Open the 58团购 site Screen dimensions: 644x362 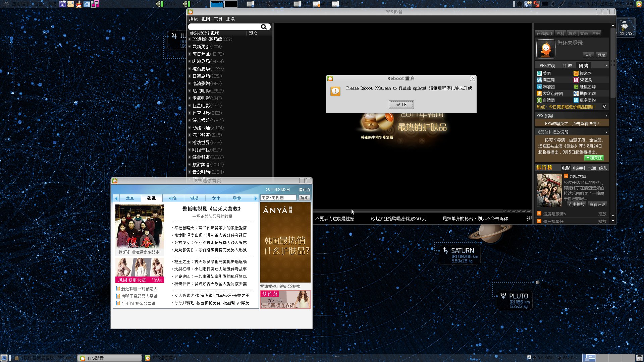click(583, 80)
